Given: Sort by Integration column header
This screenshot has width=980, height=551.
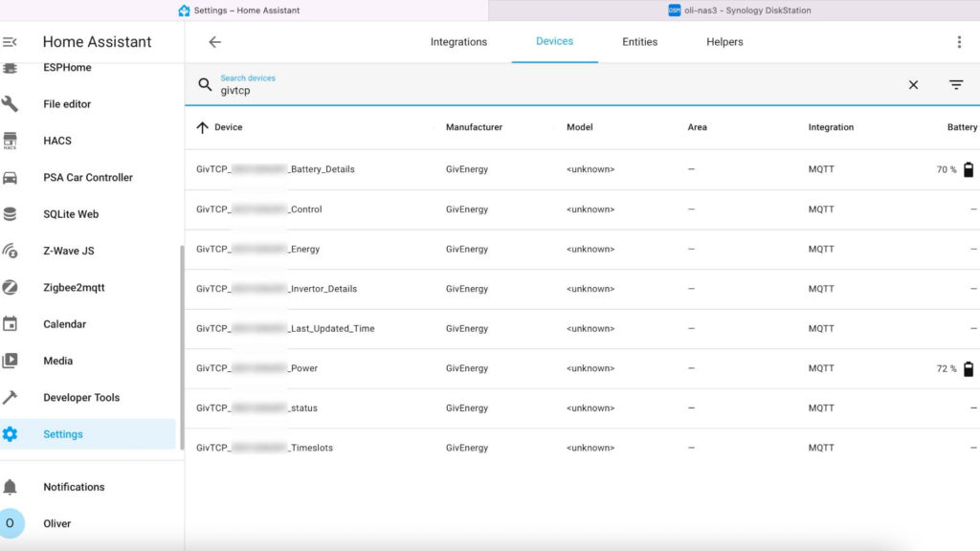Looking at the screenshot, I should [831, 127].
